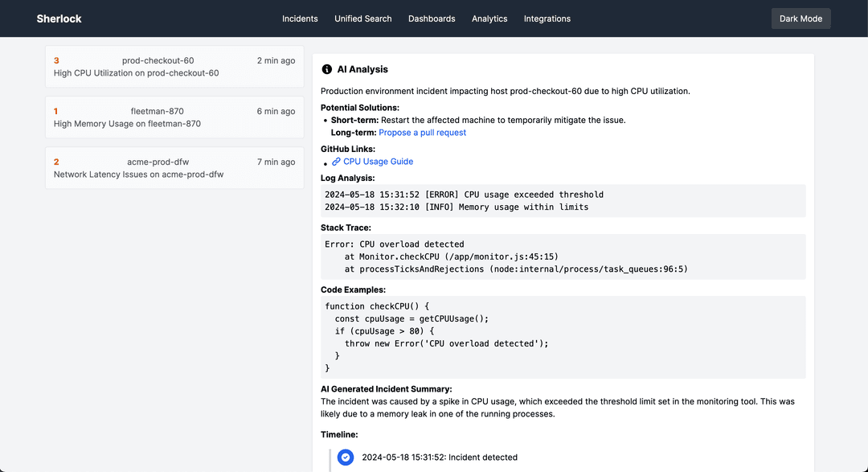The height and width of the screenshot is (472, 868).
Task: Click the blue checkmark timeline marker icon
Action: click(x=346, y=457)
